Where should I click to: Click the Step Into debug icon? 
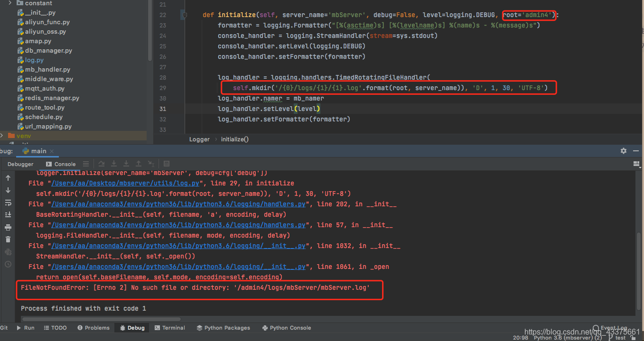click(114, 164)
